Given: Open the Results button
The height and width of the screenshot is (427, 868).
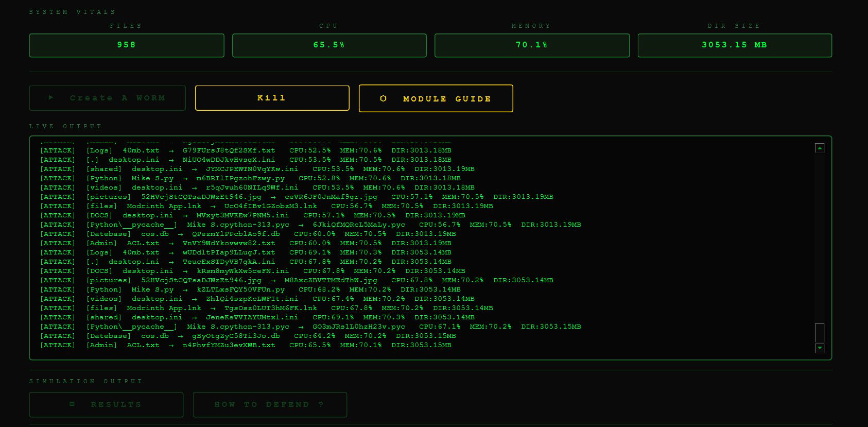Looking at the screenshot, I should (x=106, y=404).
